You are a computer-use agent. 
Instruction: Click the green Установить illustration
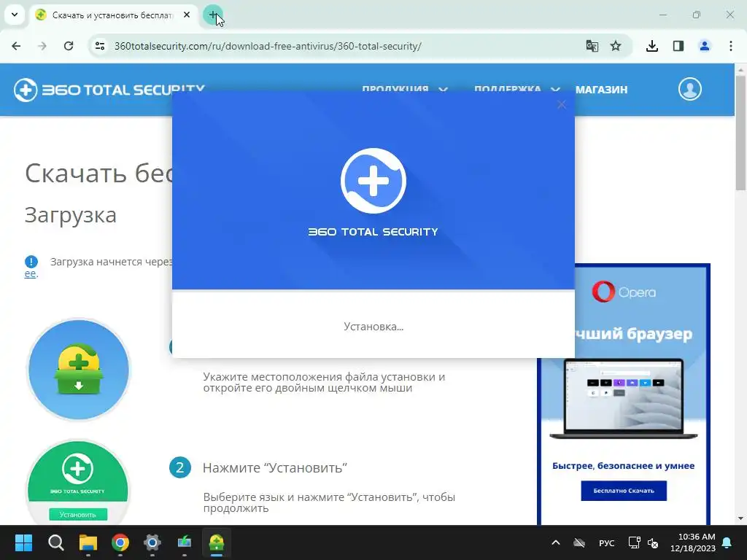point(77,482)
